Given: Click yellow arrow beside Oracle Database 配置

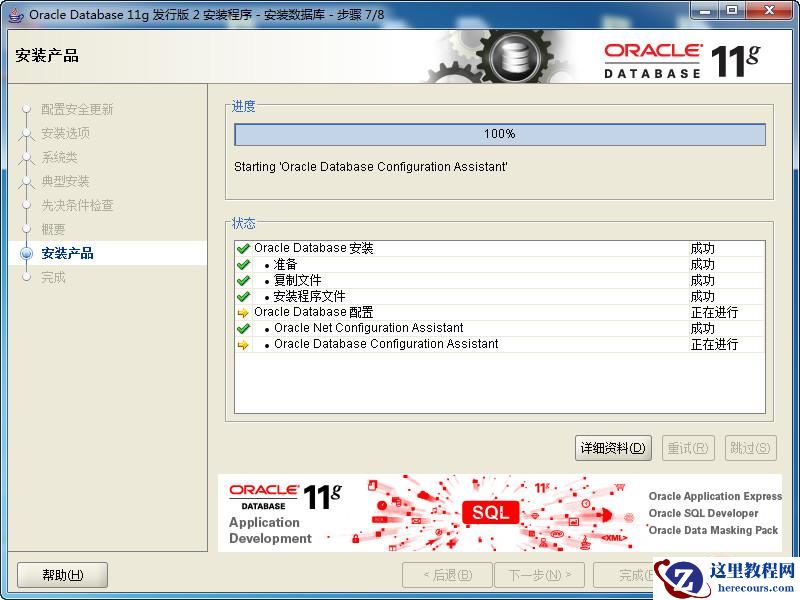Looking at the screenshot, I should tap(243, 313).
